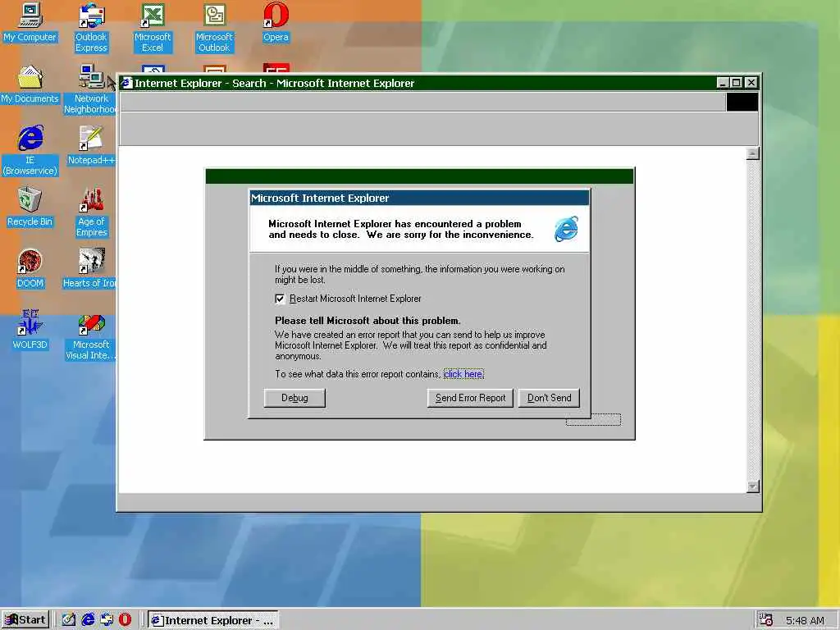The width and height of the screenshot is (840, 630).
Task: Click the vertical scrollbar track in IE
Action: coord(753,320)
